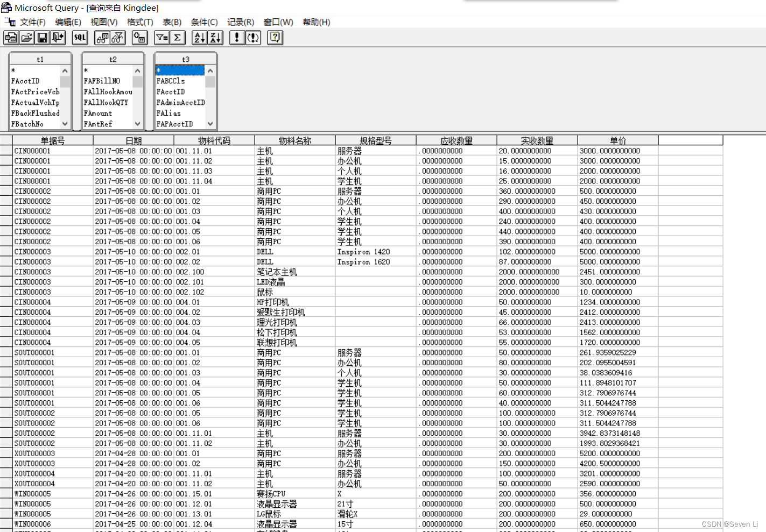Select FAFBillNO field in t2

click(x=108, y=81)
